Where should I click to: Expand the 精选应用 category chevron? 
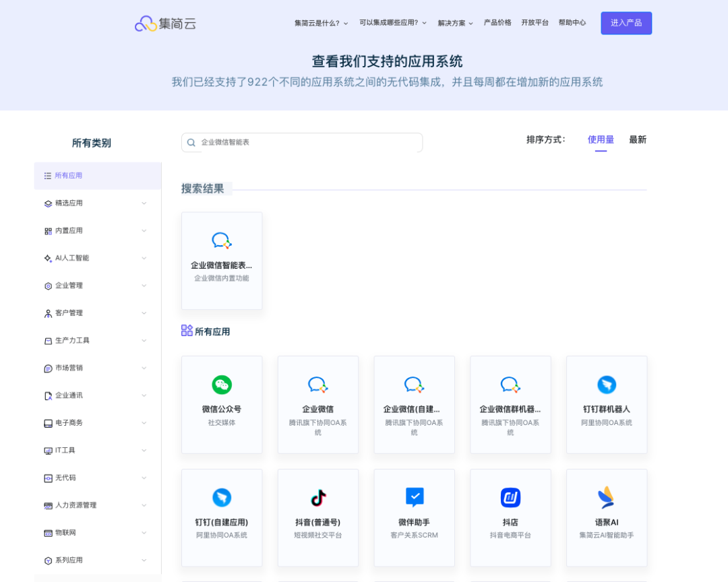[144, 203]
